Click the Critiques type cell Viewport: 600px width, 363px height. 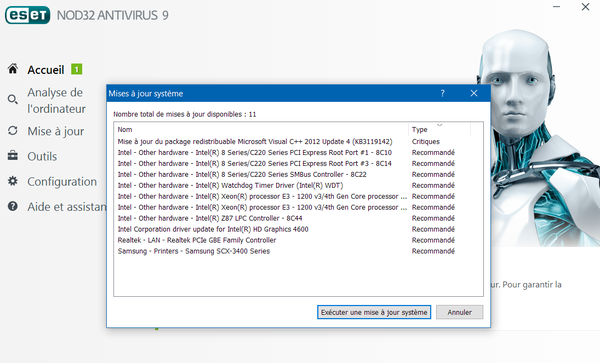tap(426, 142)
